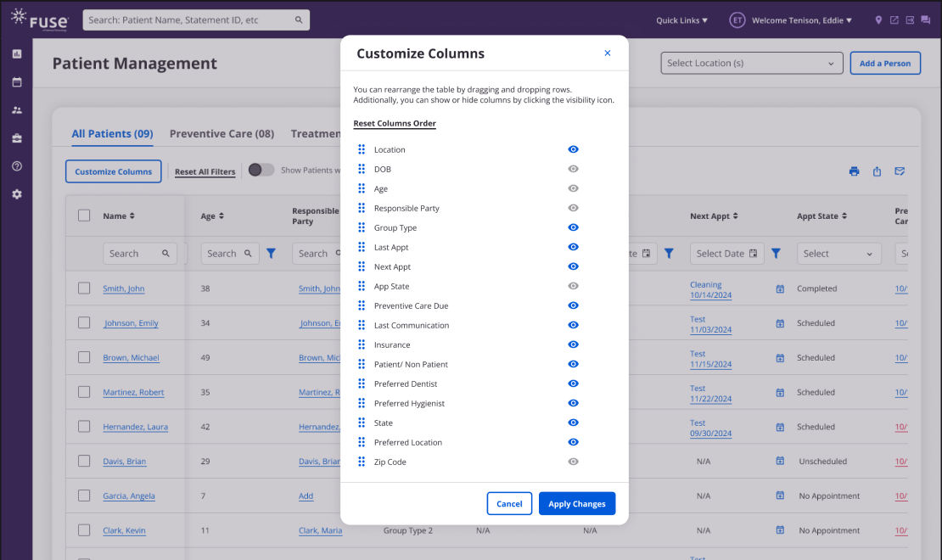Toggle the Show Patients switch
Screen dimensions: 942x560
(x=261, y=170)
